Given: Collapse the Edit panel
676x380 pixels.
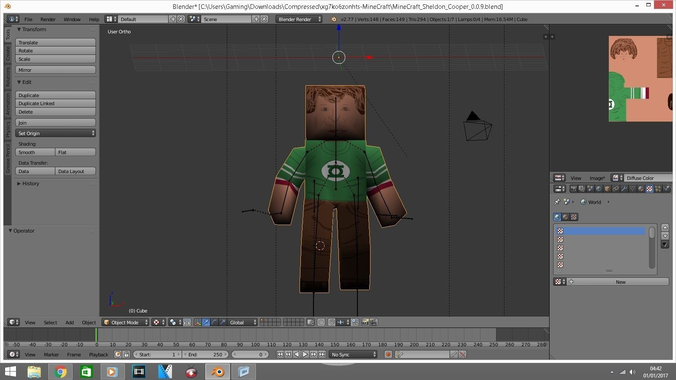Looking at the screenshot, I should click(x=24, y=82).
